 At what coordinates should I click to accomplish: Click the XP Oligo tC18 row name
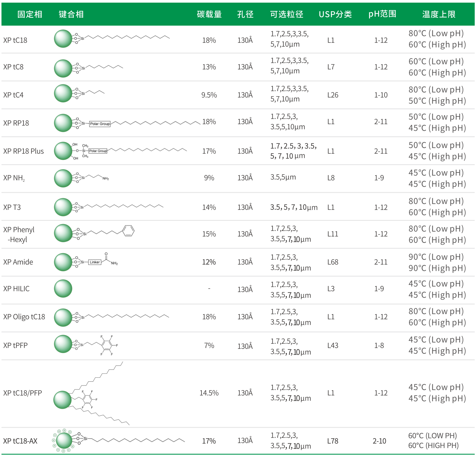24,317
